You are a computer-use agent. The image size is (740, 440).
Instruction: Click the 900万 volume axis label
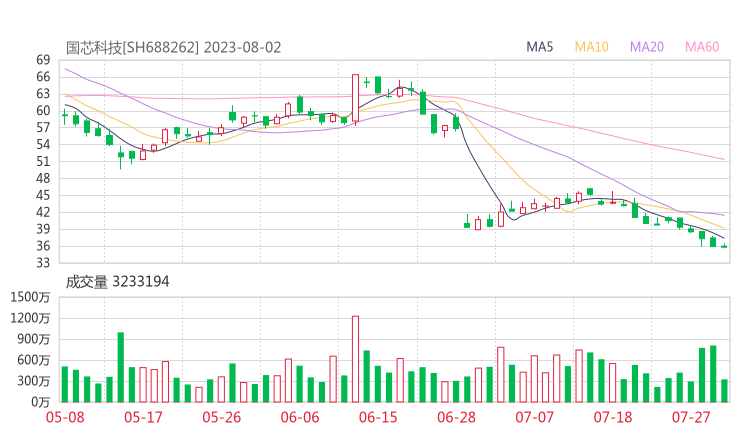(34, 339)
